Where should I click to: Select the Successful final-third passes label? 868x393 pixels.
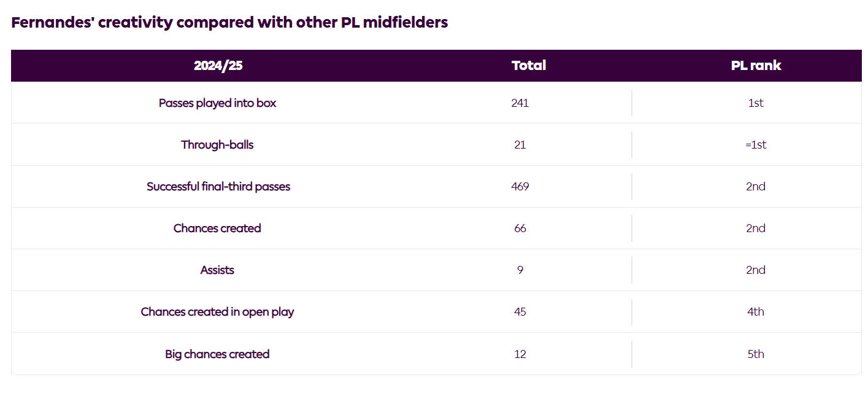pyautogui.click(x=218, y=187)
